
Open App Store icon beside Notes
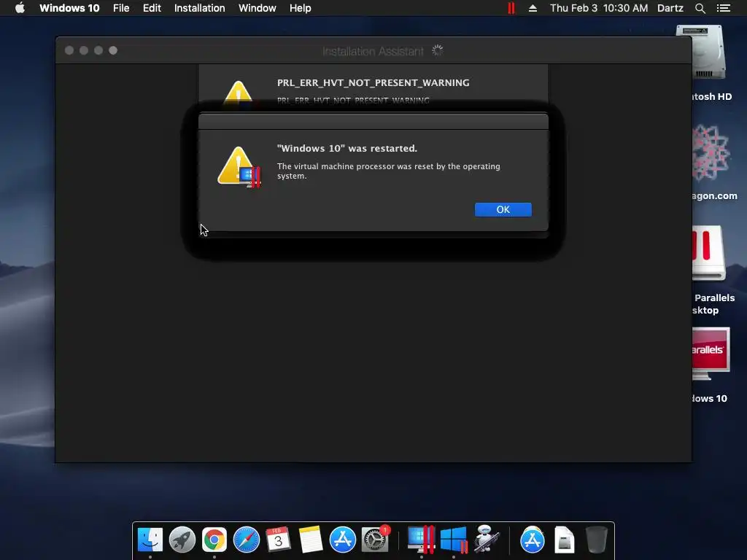click(343, 540)
